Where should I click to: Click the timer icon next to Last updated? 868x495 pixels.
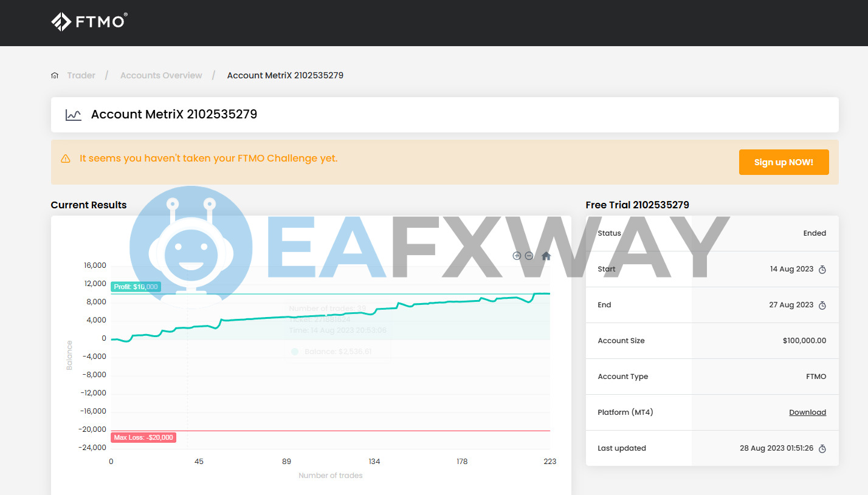pyautogui.click(x=822, y=449)
